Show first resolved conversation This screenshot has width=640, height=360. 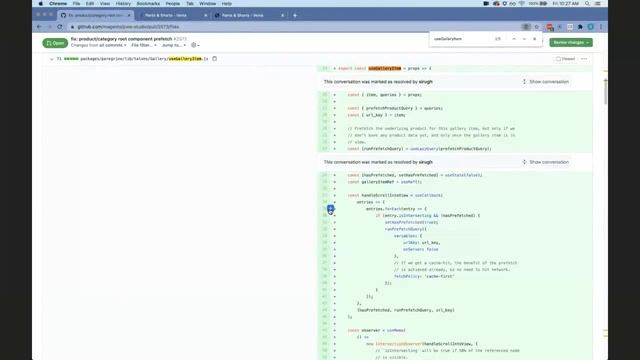(x=546, y=82)
